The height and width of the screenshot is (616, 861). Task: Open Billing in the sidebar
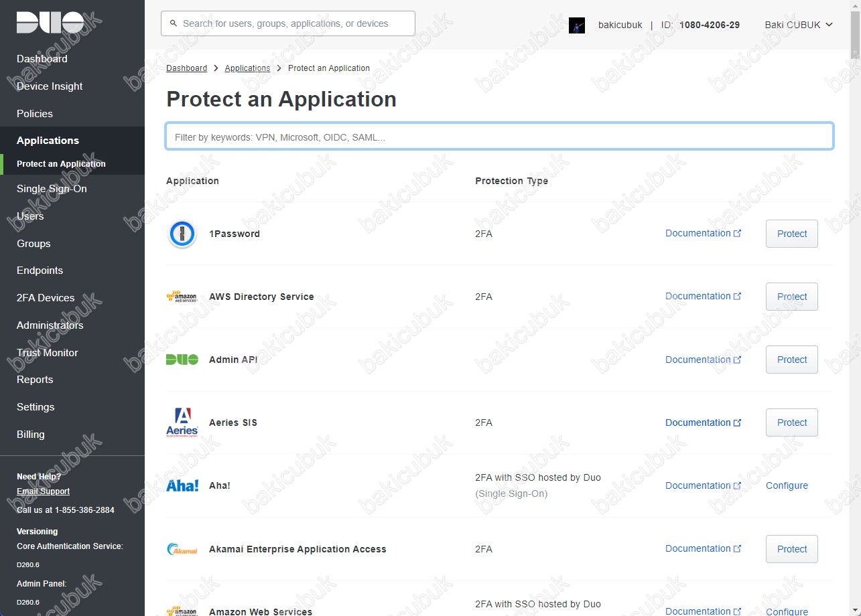coord(31,435)
